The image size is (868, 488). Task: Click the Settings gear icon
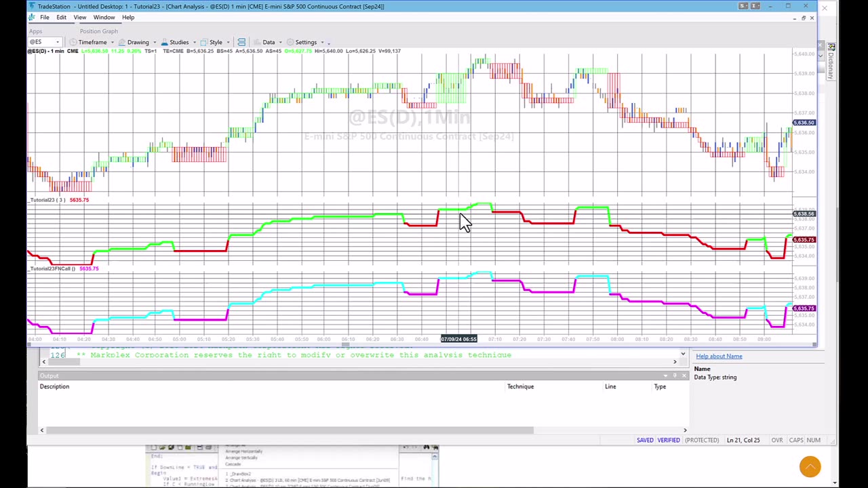click(290, 42)
